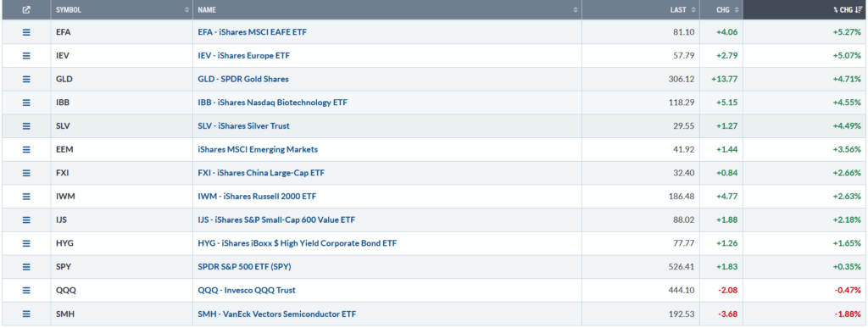868x328 pixels.
Task: Open the hamburger menu for QQQ row
Action: point(26,291)
